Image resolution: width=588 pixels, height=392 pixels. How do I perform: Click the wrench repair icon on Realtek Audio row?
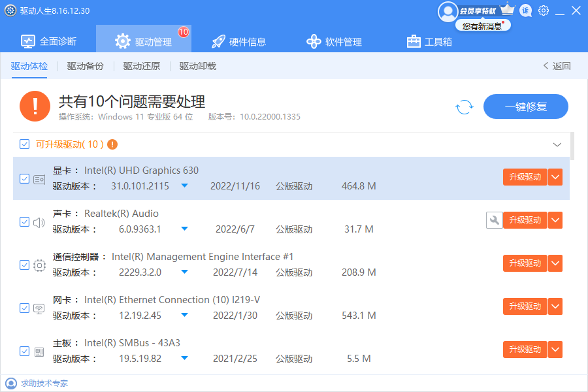pyautogui.click(x=495, y=220)
